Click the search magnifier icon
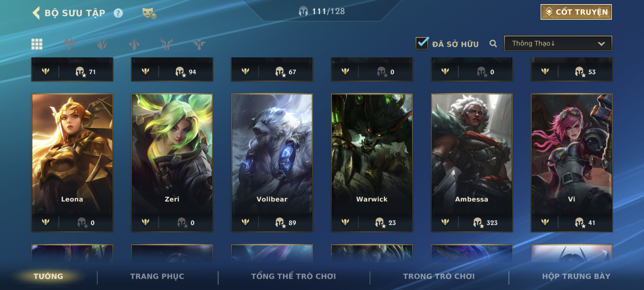 coord(493,43)
